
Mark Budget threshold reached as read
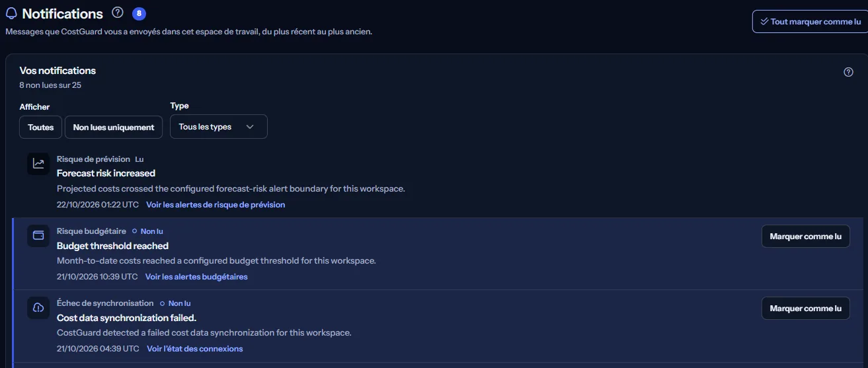click(x=806, y=237)
